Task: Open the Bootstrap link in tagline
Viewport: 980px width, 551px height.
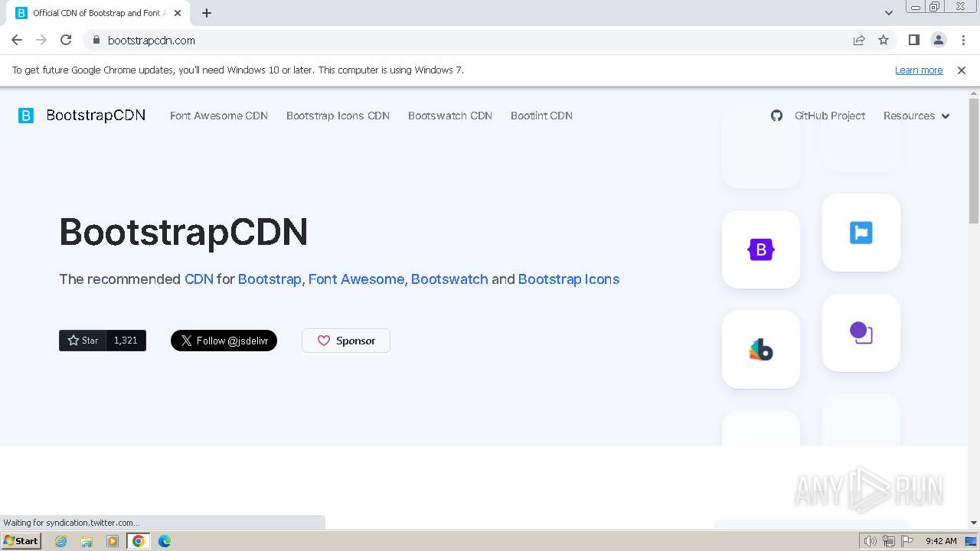Action: click(269, 279)
